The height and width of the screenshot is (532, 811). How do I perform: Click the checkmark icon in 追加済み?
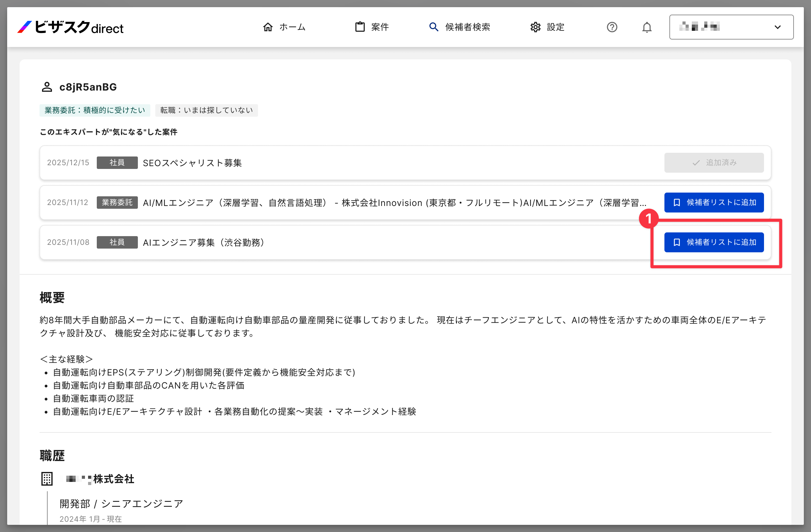tap(696, 162)
